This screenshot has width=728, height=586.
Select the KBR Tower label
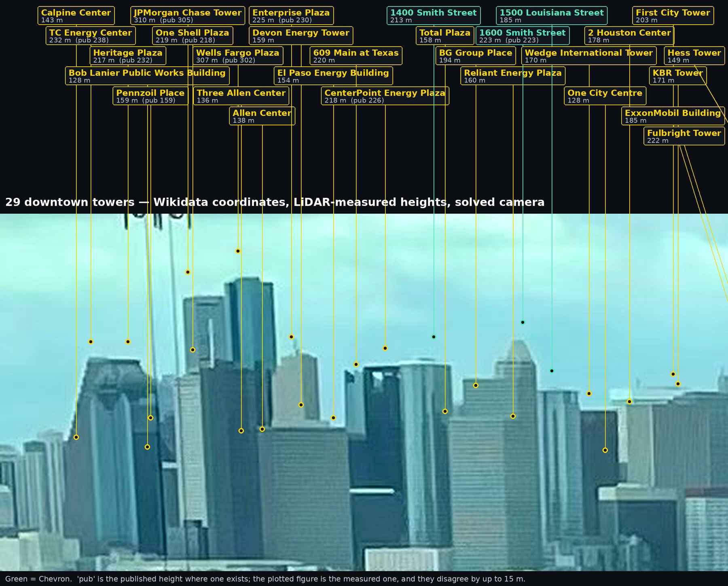point(678,76)
